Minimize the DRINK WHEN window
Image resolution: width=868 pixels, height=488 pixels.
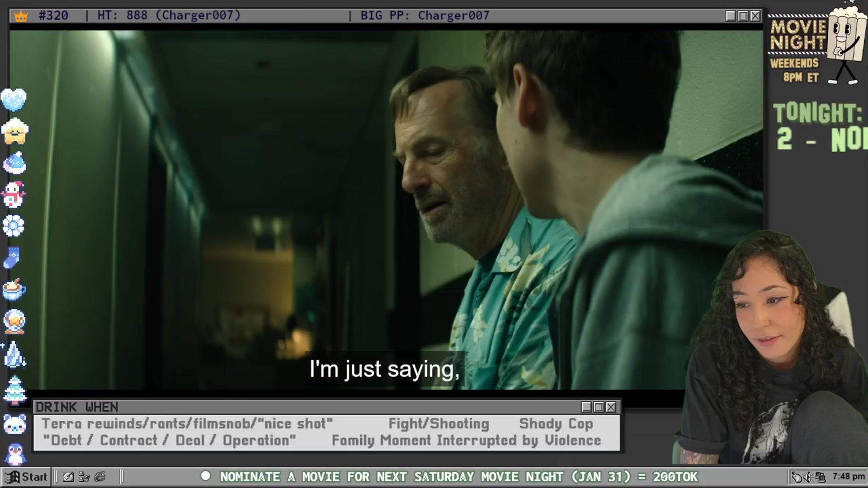click(x=586, y=407)
